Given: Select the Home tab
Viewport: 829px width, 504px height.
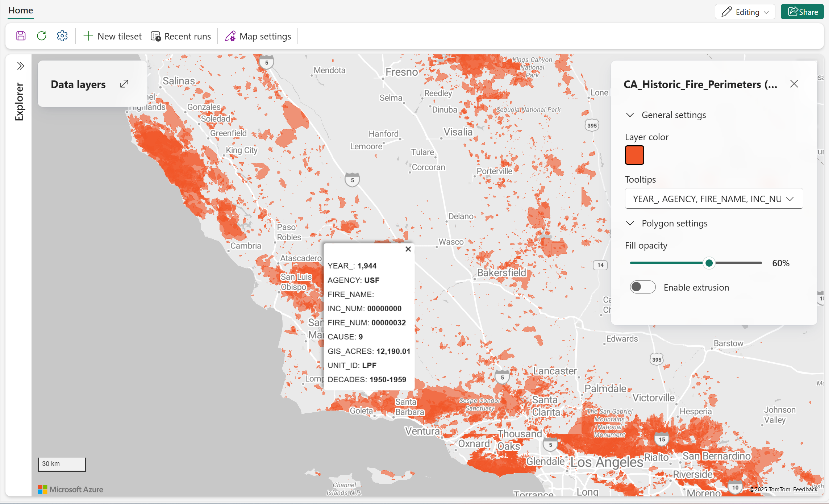Looking at the screenshot, I should 21,10.
